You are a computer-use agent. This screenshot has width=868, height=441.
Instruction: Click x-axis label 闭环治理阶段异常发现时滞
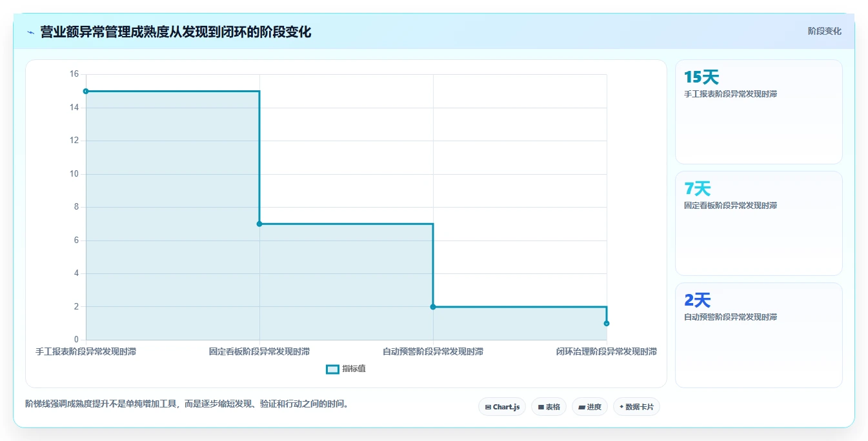(607, 351)
